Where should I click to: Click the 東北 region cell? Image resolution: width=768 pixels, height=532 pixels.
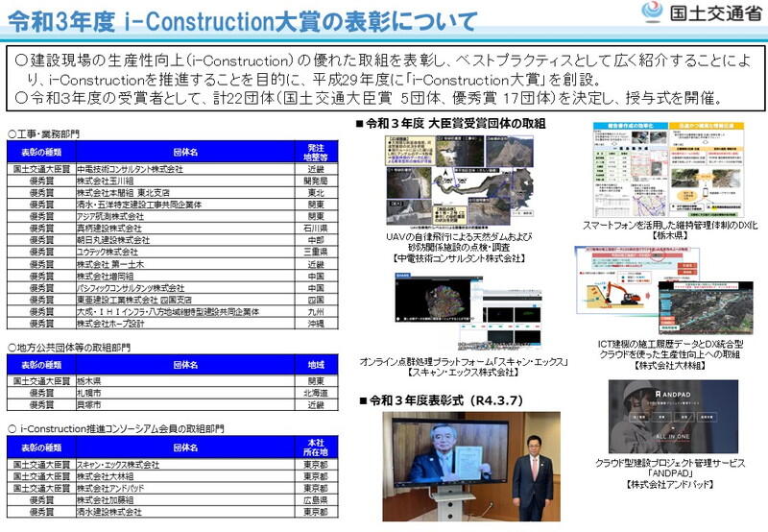tap(316, 192)
